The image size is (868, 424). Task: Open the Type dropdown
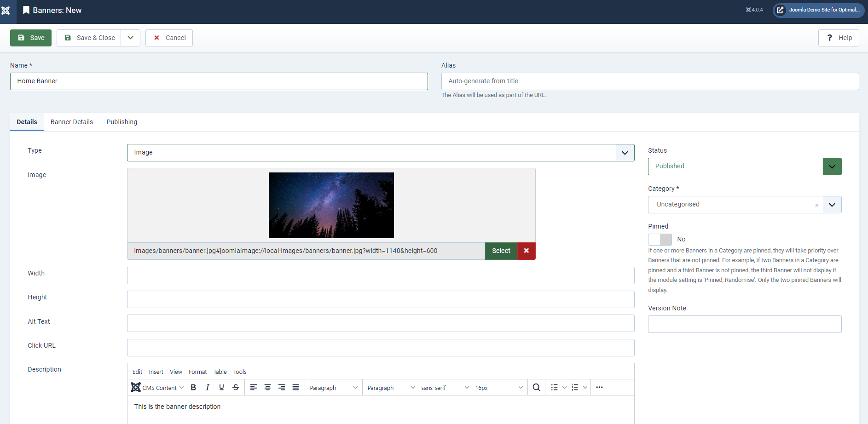point(381,153)
